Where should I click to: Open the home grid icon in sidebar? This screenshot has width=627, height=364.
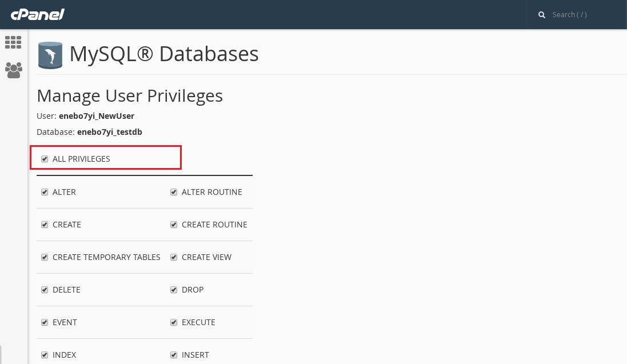coord(13,42)
